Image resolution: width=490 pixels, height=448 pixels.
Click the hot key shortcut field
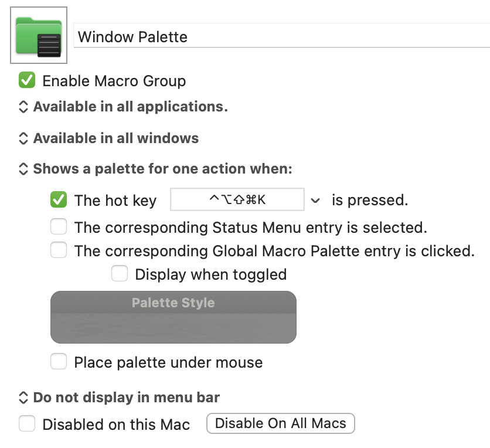pos(237,200)
